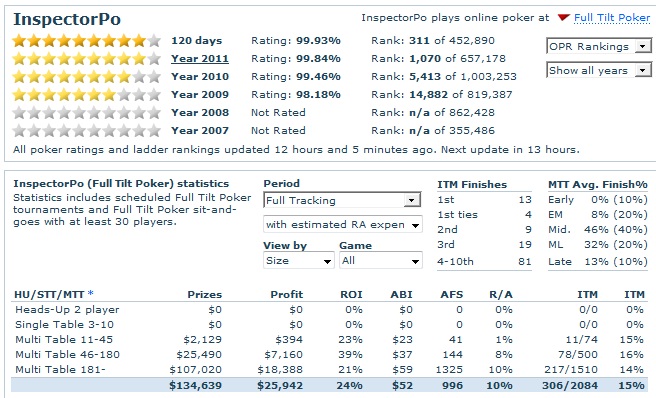Click the R/A column header
This screenshot has width=656, height=398.
click(x=501, y=294)
